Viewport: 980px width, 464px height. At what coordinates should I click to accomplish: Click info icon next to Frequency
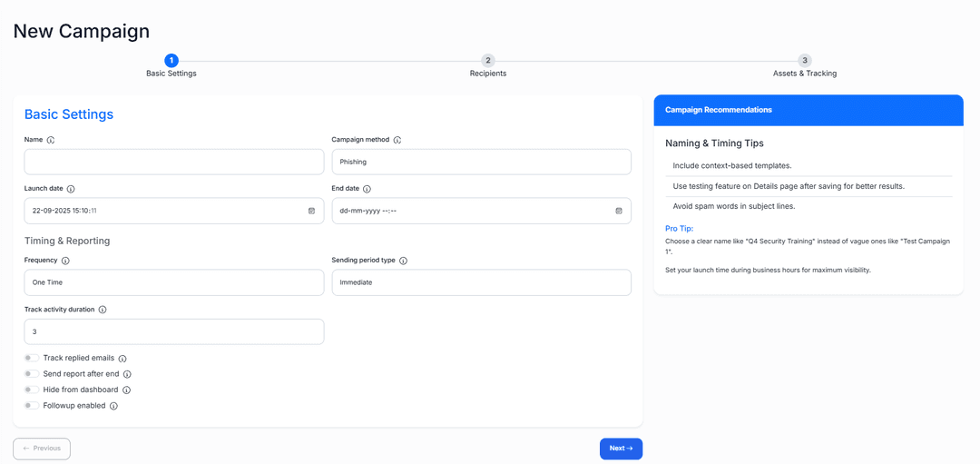(65, 261)
